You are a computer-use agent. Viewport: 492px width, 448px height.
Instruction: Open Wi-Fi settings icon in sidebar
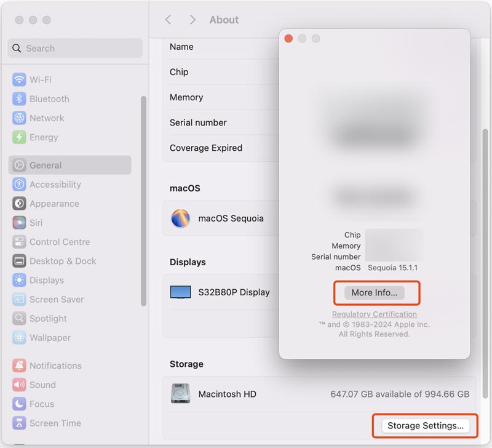pyautogui.click(x=19, y=80)
